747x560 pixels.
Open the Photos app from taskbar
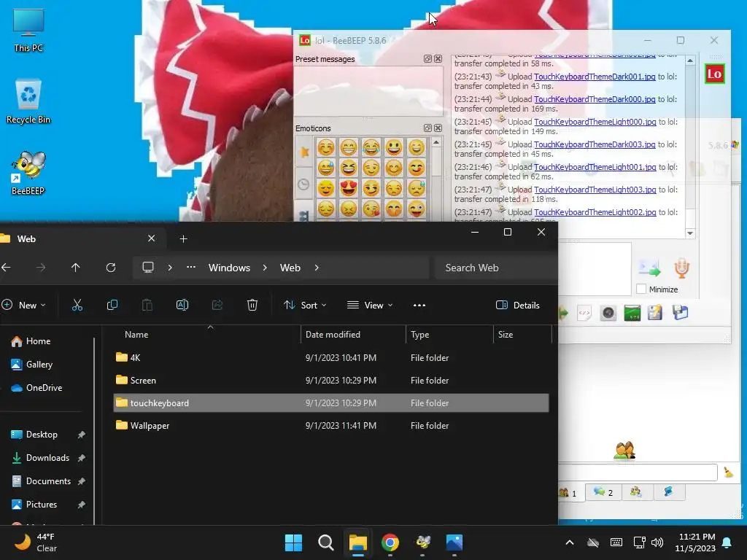click(454, 542)
